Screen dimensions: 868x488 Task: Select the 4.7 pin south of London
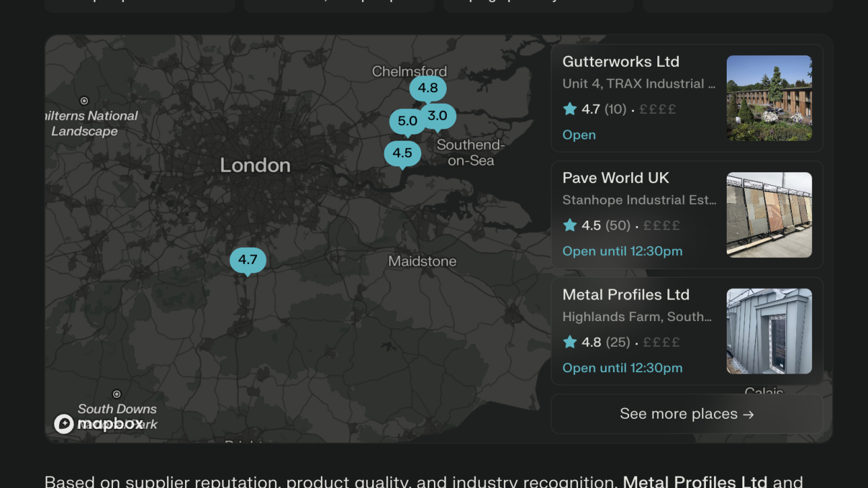(248, 260)
